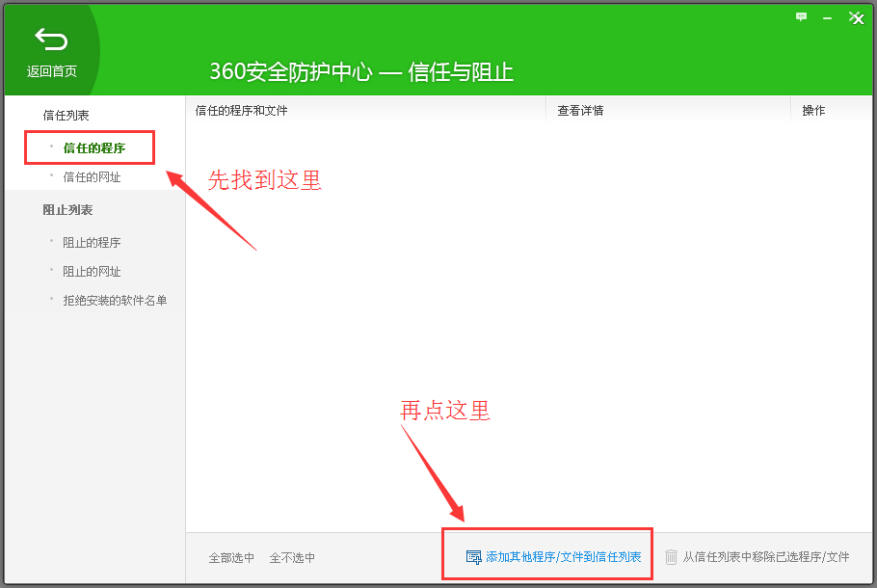The width and height of the screenshot is (877, 588).
Task: Click 添加其他程序/文件到信任列表 link
Action: click(563, 557)
